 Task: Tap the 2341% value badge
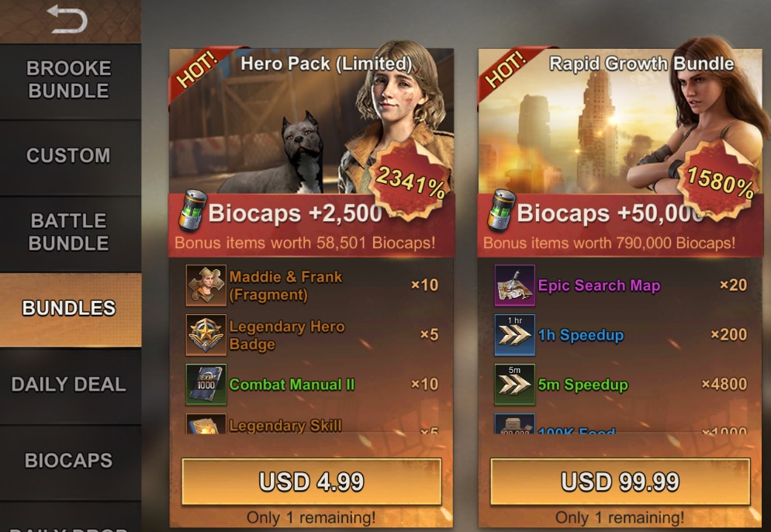410,179
